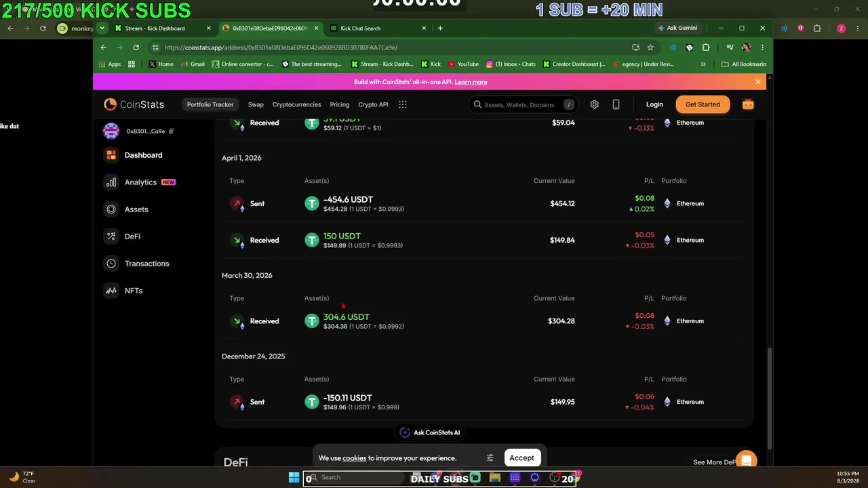868x488 pixels.
Task: Follow the Learn more banner link
Action: [471, 82]
